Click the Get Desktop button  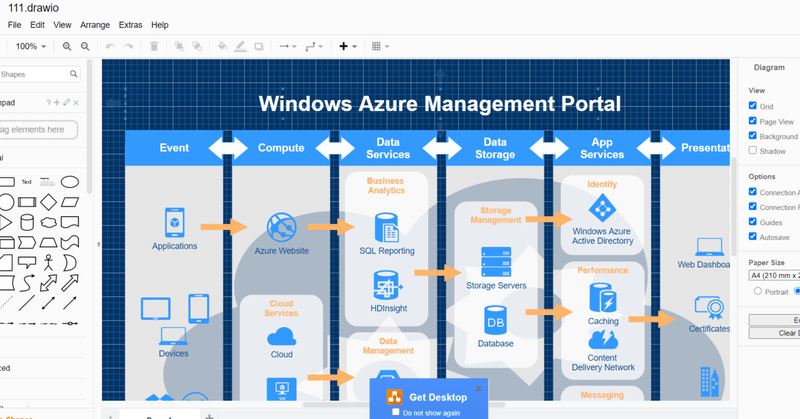(428, 397)
